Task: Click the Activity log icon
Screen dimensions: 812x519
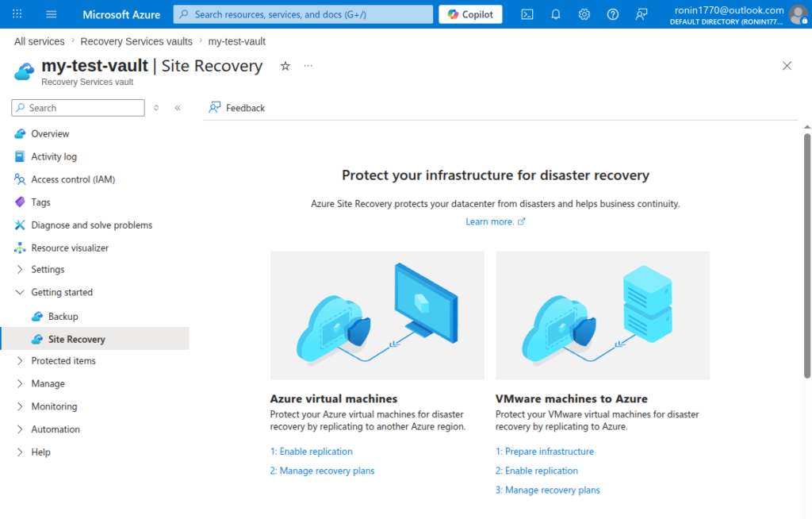Action: [20, 156]
